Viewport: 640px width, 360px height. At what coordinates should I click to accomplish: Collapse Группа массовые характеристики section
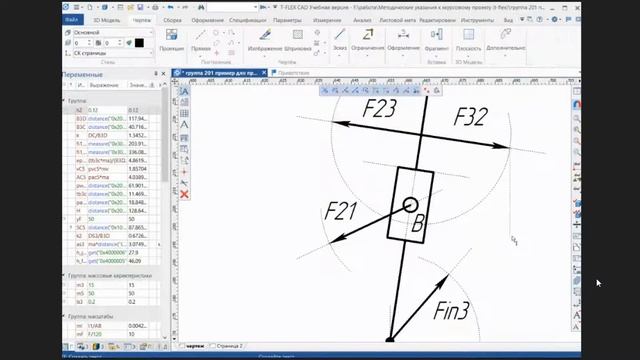(64, 276)
